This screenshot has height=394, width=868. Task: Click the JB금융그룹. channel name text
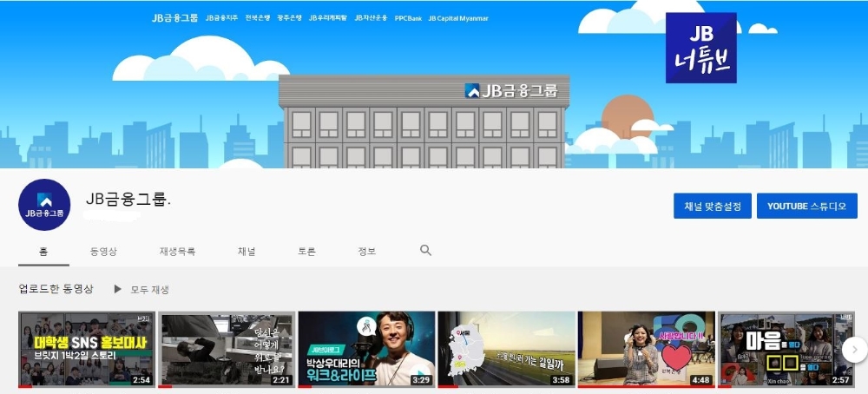tap(128, 200)
